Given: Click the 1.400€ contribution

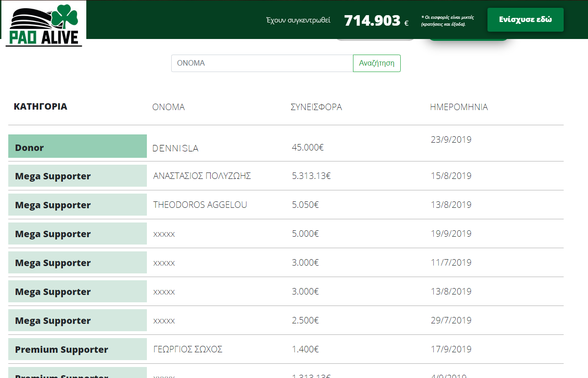Looking at the screenshot, I should [x=305, y=349].
